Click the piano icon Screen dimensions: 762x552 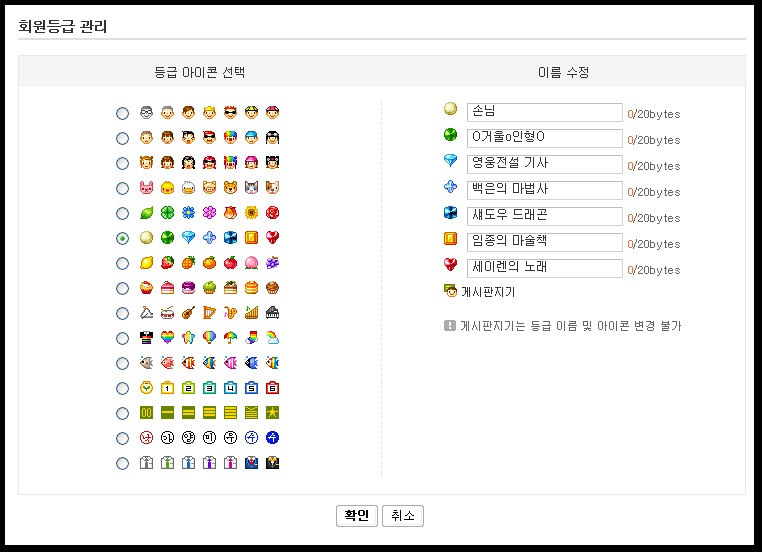pyautogui.click(x=273, y=313)
